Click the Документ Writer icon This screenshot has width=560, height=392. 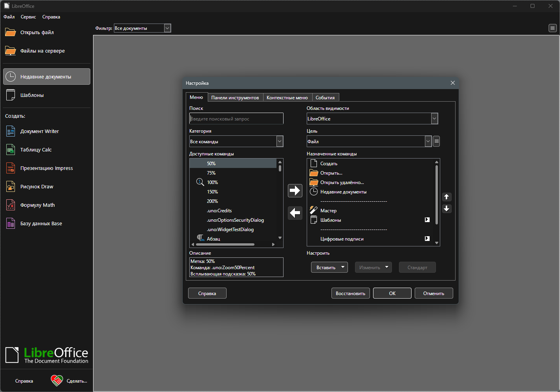[11, 131]
